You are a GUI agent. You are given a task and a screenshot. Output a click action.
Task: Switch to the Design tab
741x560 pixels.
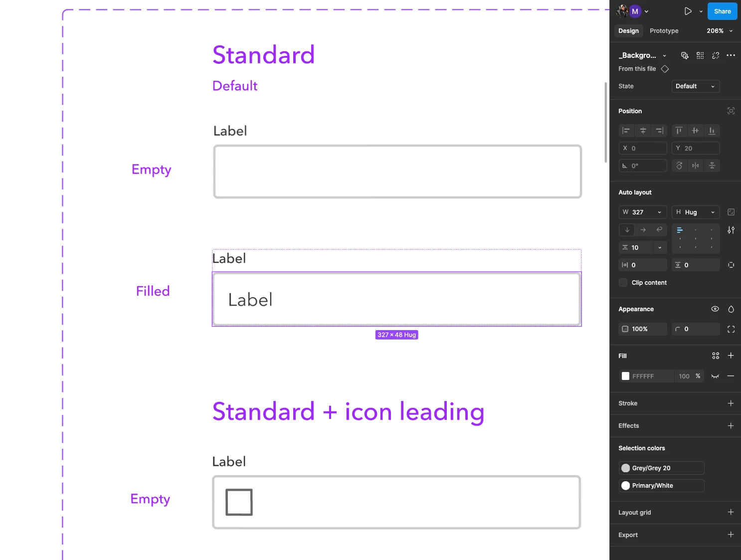point(628,31)
